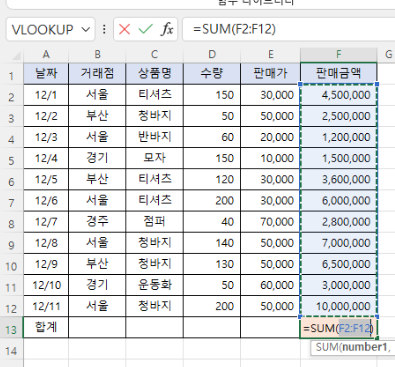Select the amount cell 1,200,000
395x367 pixels.
coord(339,137)
